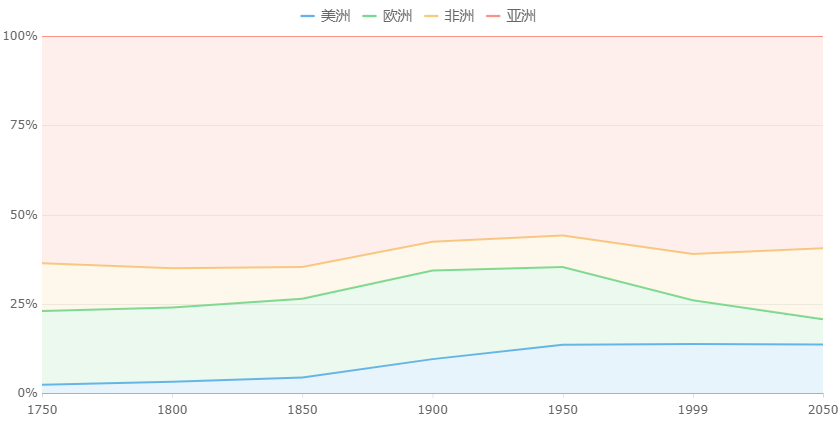This screenshot has height=426, width=840.
Task: Click the 50% y-axis label
Action: pyautogui.click(x=20, y=215)
